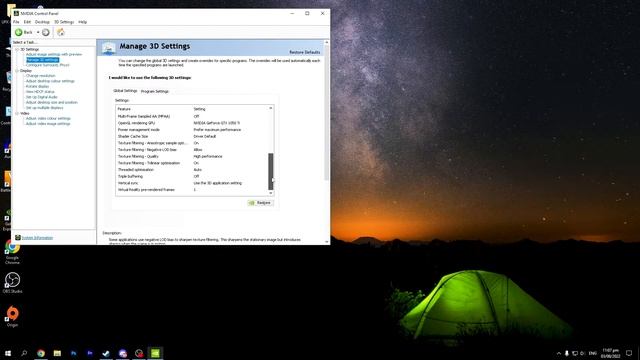640x360 pixels.
Task: Open Adjust video image settings
Action: pyautogui.click(x=48, y=124)
